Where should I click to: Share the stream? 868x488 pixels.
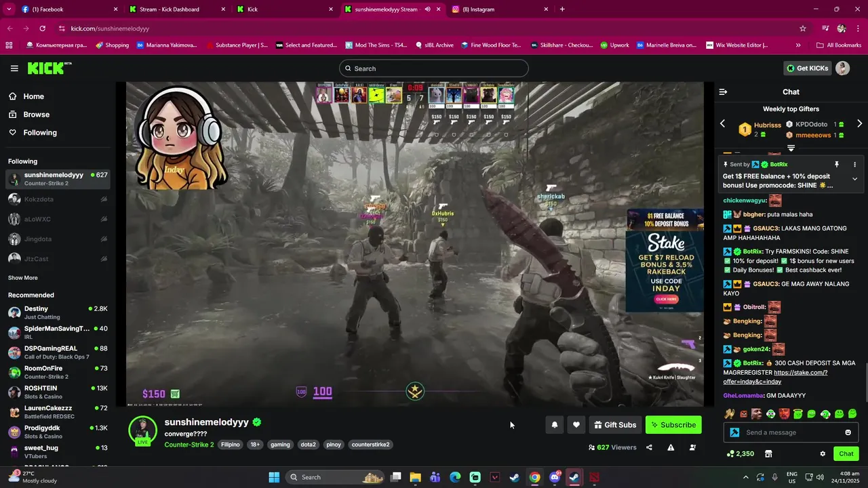[649, 447]
